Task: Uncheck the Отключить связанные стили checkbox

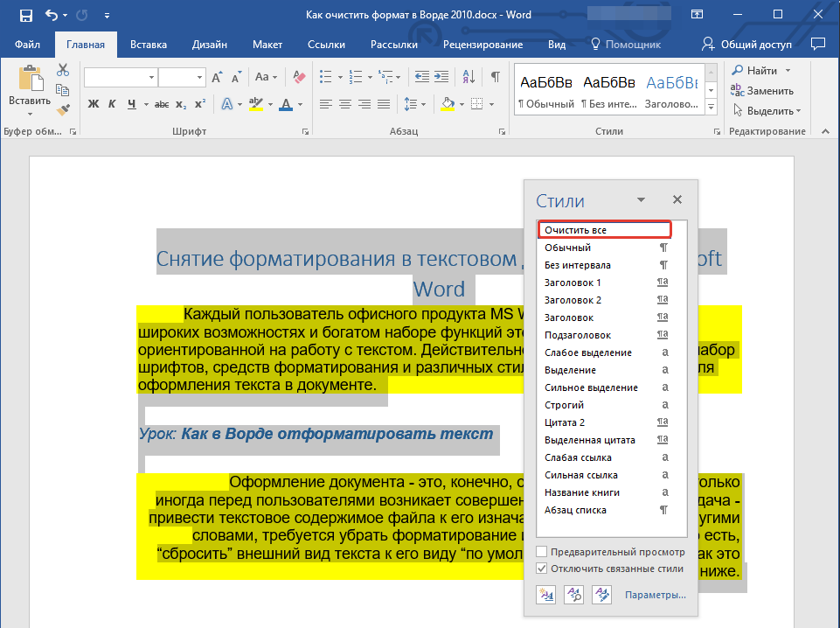Action: click(x=542, y=569)
